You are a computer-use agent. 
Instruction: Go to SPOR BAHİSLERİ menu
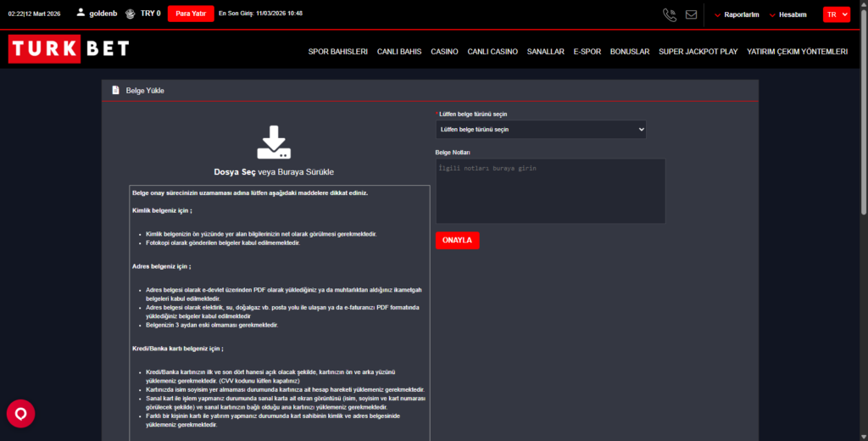point(337,52)
